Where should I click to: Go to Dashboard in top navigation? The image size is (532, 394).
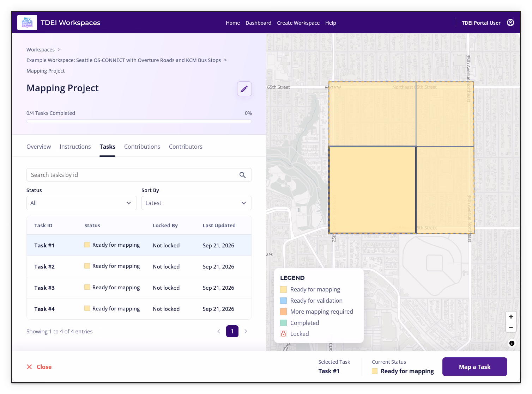(258, 23)
